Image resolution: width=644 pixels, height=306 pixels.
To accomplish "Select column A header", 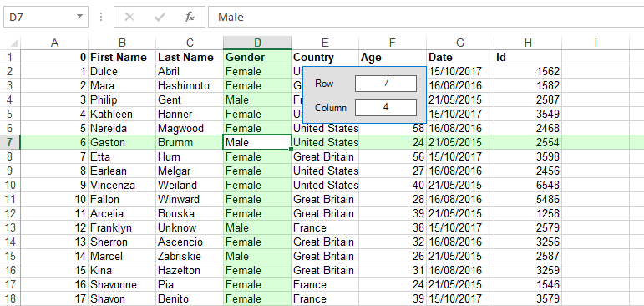I will click(x=53, y=43).
